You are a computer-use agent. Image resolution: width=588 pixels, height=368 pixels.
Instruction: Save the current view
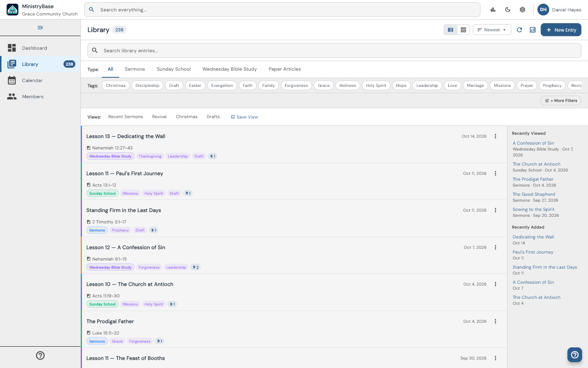(244, 117)
